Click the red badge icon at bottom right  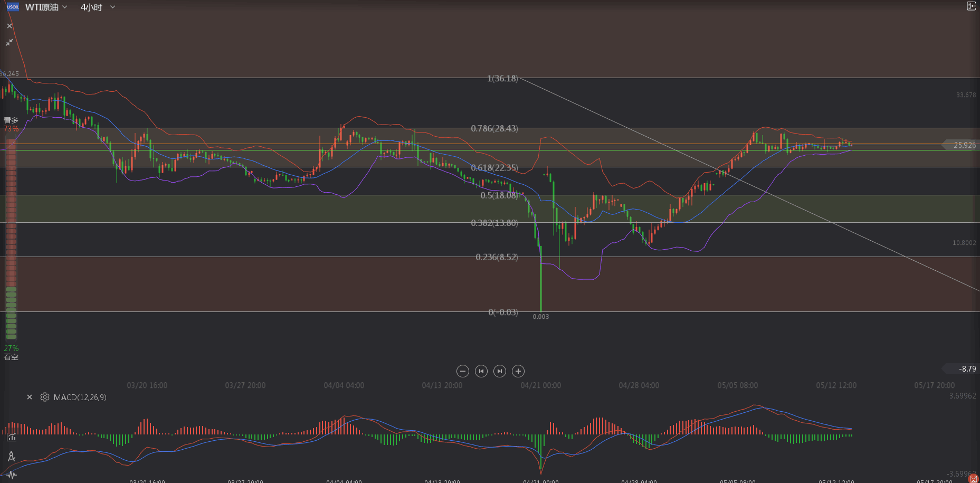(x=974, y=478)
